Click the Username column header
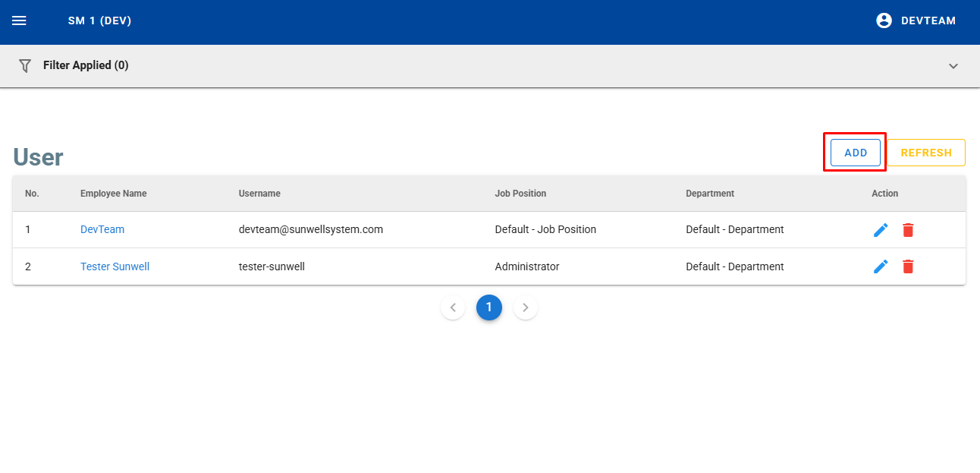 tap(259, 194)
